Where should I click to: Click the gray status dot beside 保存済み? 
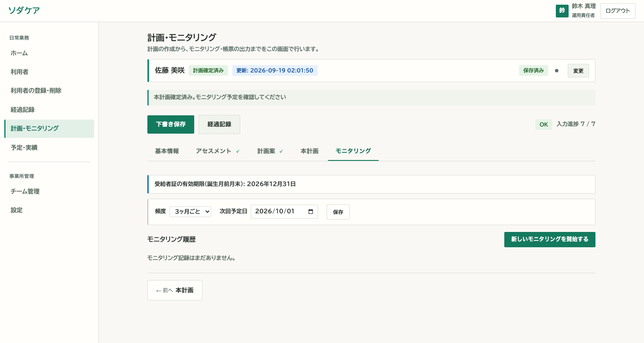click(x=557, y=71)
